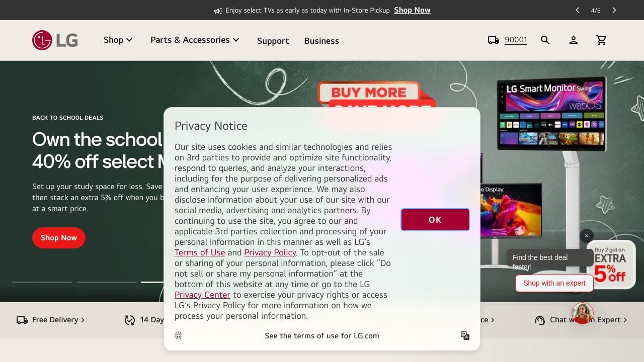Click the 4/6 banner counter
The height and width of the screenshot is (362, 644).
tap(596, 10)
